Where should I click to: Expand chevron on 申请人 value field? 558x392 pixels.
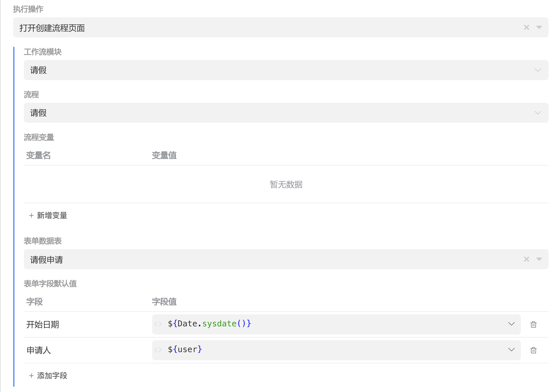(511, 350)
